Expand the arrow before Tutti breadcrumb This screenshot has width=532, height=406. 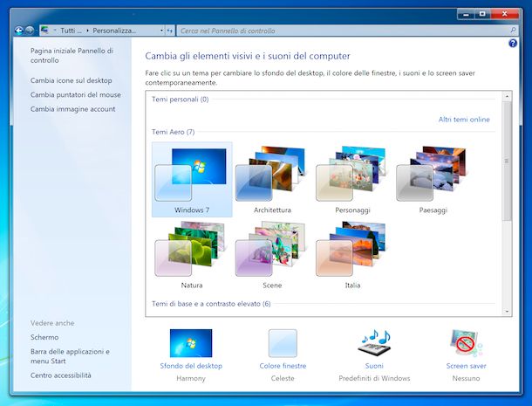[x=55, y=31]
